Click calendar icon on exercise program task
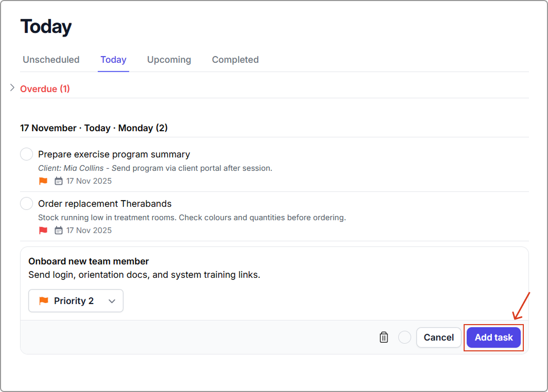548x392 pixels. click(x=59, y=181)
